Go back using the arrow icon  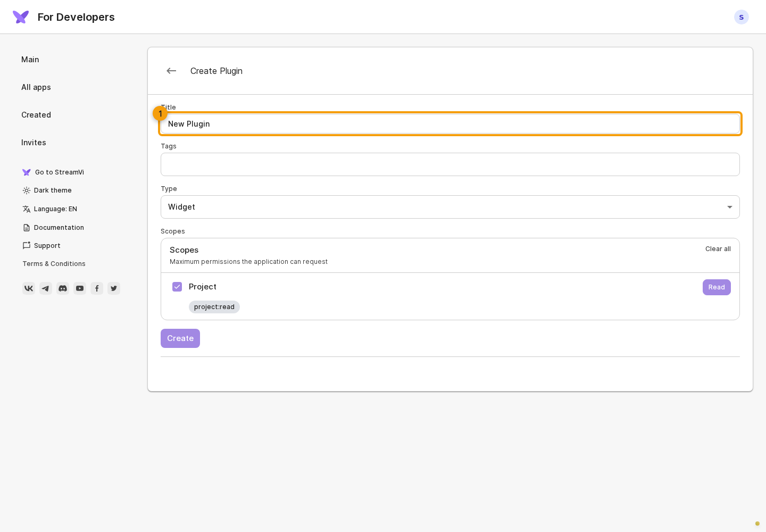[x=171, y=71]
